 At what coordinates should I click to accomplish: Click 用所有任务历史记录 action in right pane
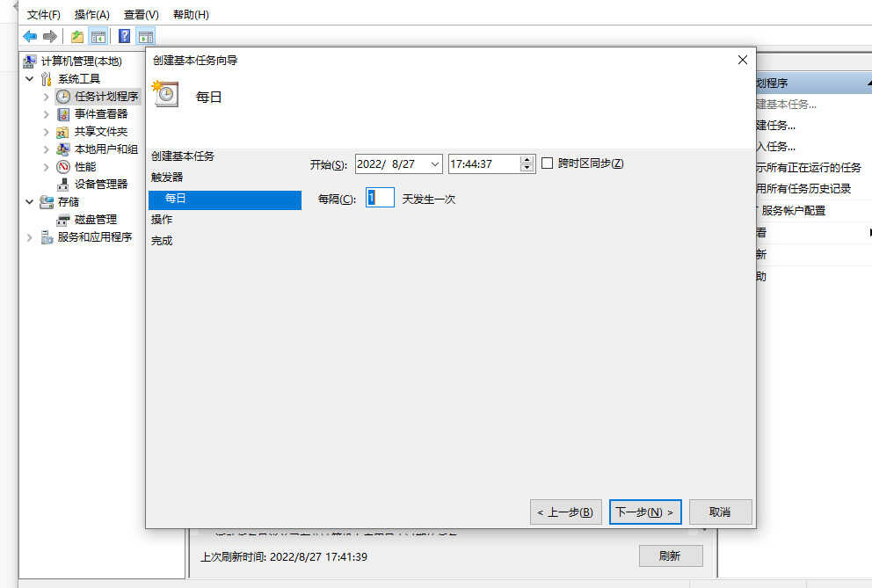pyautogui.click(x=803, y=189)
